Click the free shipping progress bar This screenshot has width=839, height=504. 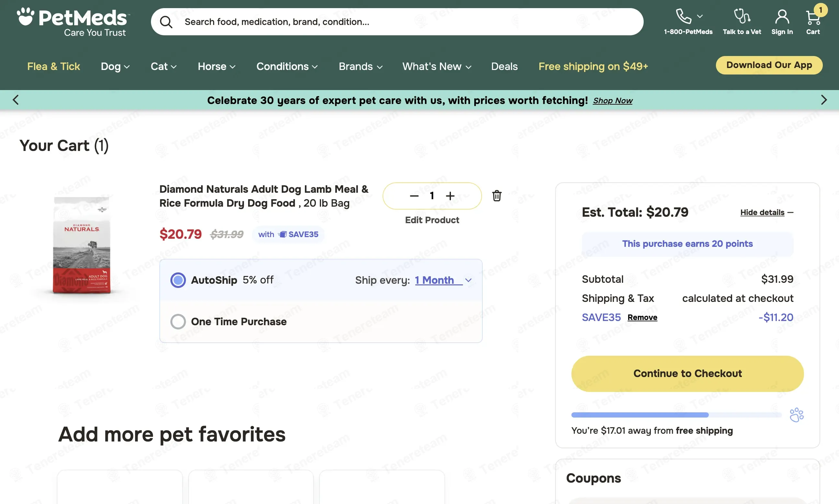point(676,415)
